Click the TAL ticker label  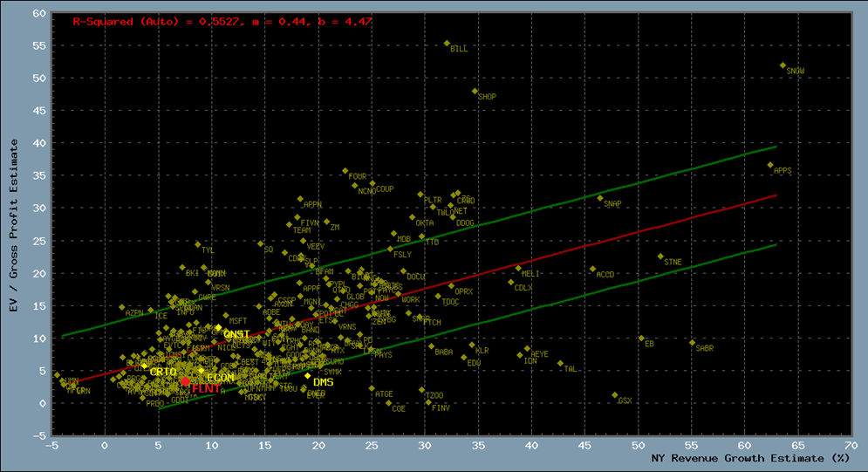571,368
